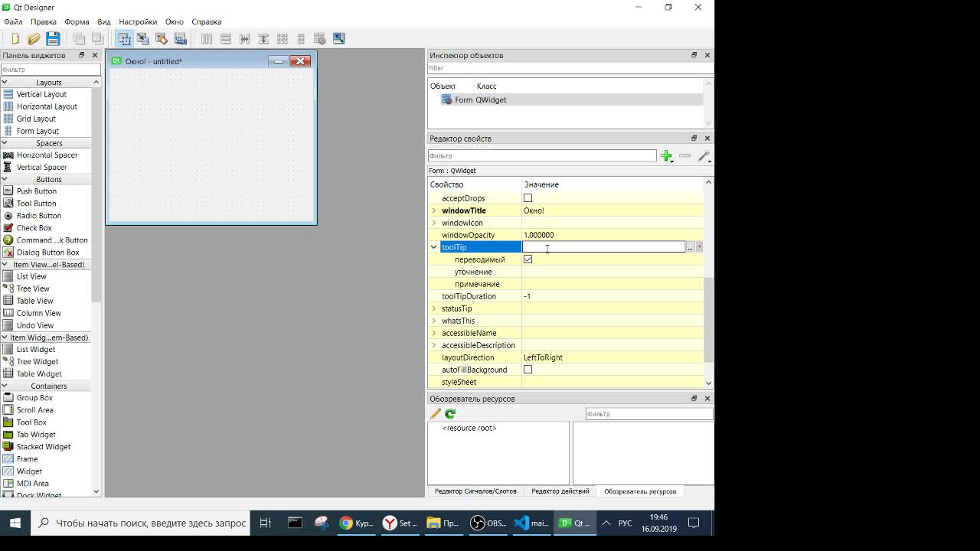Viewport: 980px width, 551px height.
Task: Select Grid Layout in widget box
Action: (x=36, y=119)
